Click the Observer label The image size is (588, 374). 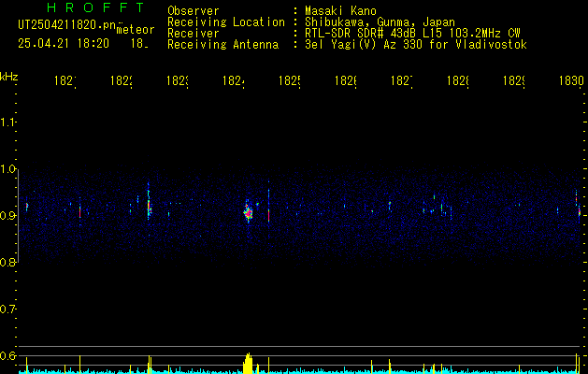(194, 11)
